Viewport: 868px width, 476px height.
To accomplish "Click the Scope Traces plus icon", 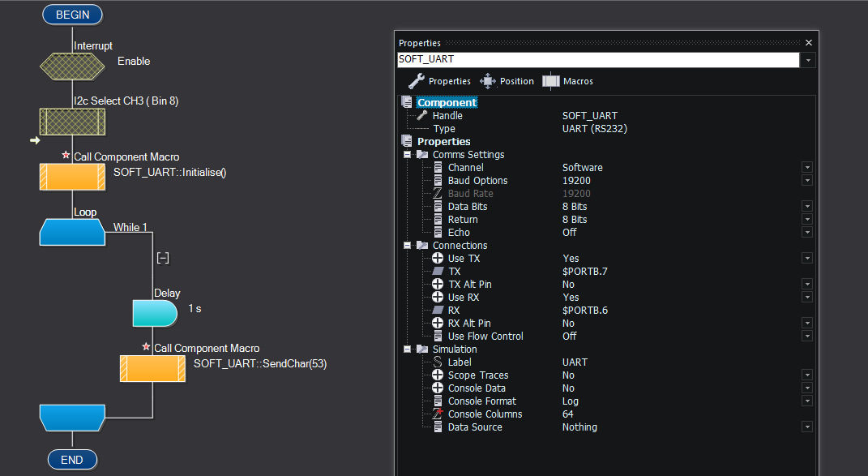I will 438,375.
